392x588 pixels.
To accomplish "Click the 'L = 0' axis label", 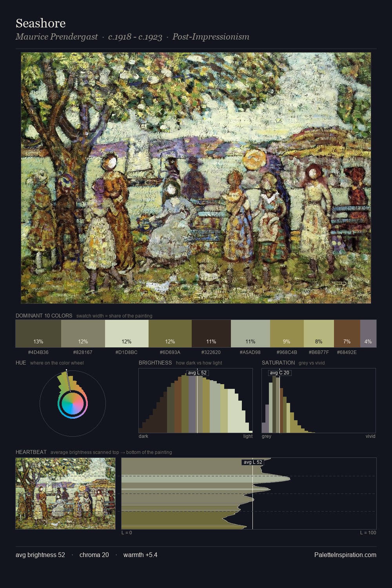I will (127, 533).
